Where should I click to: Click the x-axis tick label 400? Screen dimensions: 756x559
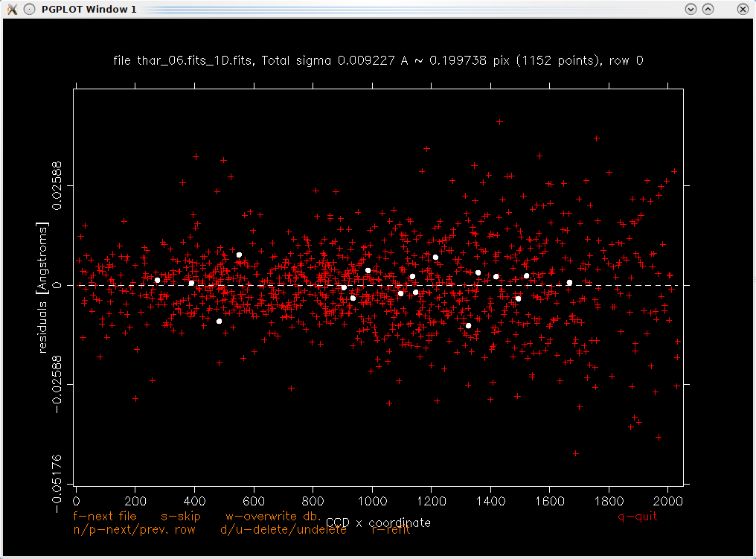point(195,501)
